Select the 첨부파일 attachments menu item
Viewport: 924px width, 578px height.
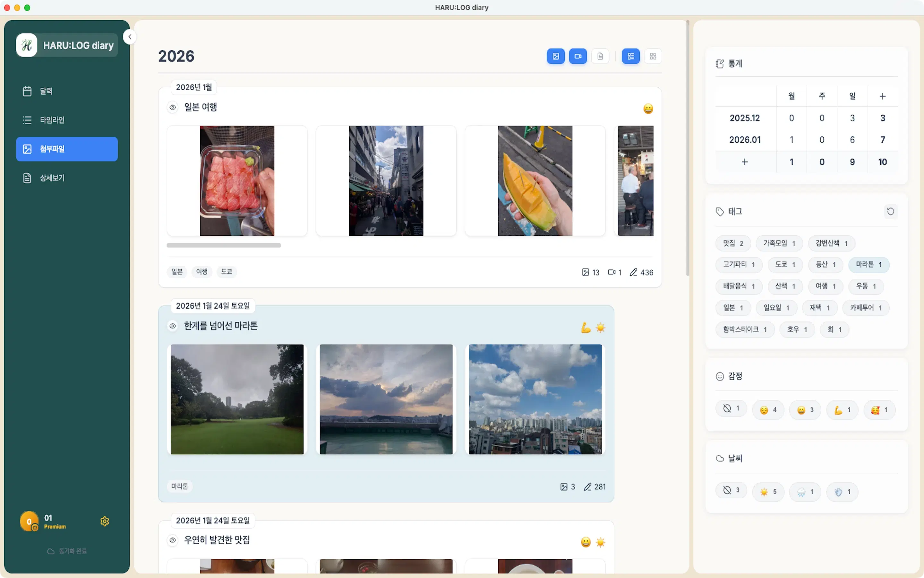[x=67, y=149]
